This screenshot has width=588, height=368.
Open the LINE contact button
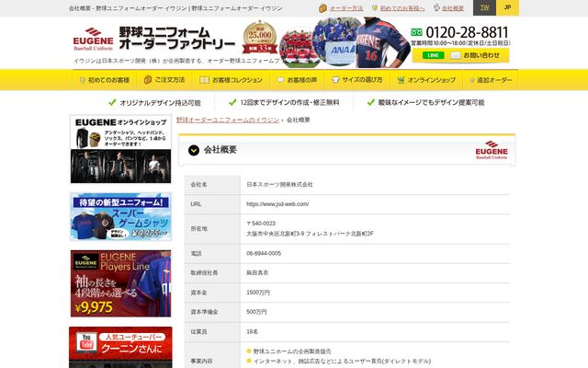tap(433, 55)
